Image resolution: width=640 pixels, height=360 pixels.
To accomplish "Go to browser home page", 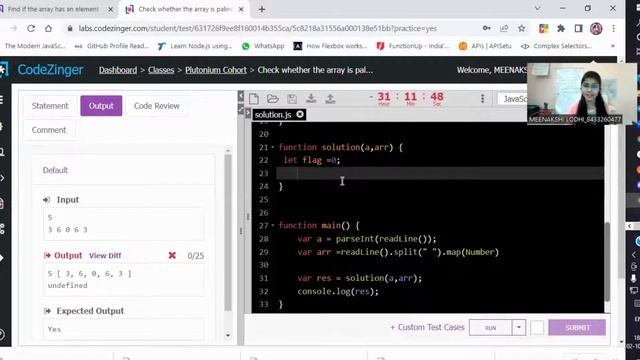I will click(x=49, y=28).
